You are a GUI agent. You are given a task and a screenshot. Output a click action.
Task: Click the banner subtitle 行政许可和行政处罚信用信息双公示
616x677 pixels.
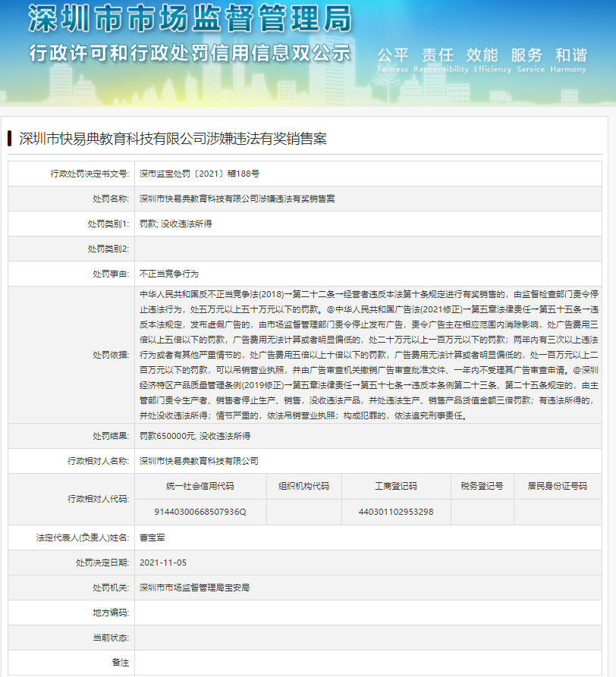click(190, 54)
